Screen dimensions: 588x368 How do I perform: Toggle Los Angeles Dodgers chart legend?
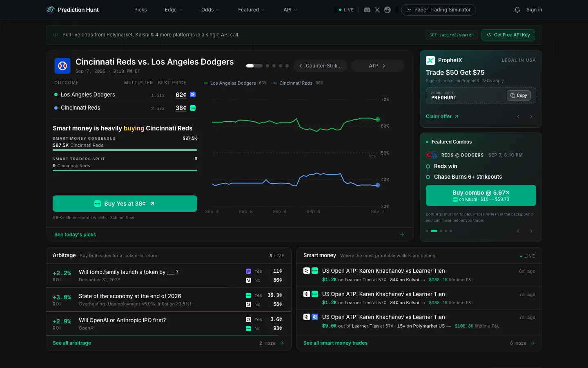(x=235, y=83)
